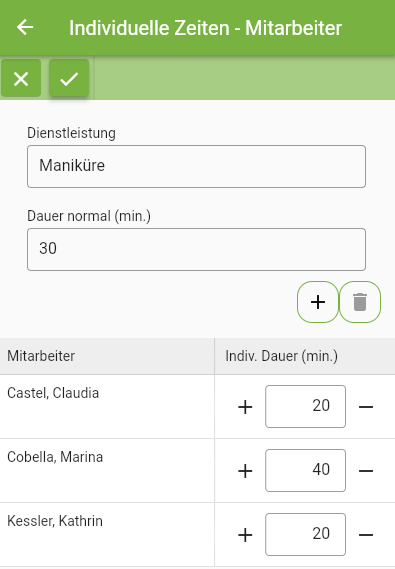The width and height of the screenshot is (395, 569).
Task: Edit Castel, Claudia's duration value 20
Action: [305, 406]
